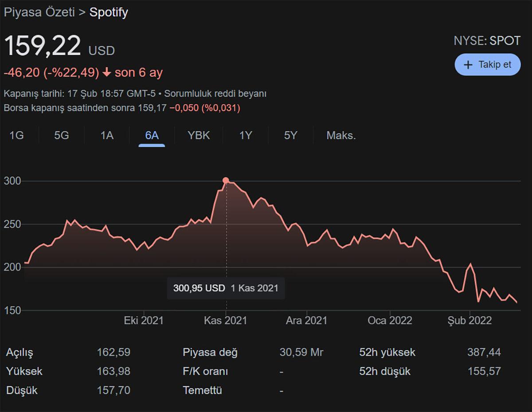
Task: Switch chart to 1Y range
Action: pos(246,135)
